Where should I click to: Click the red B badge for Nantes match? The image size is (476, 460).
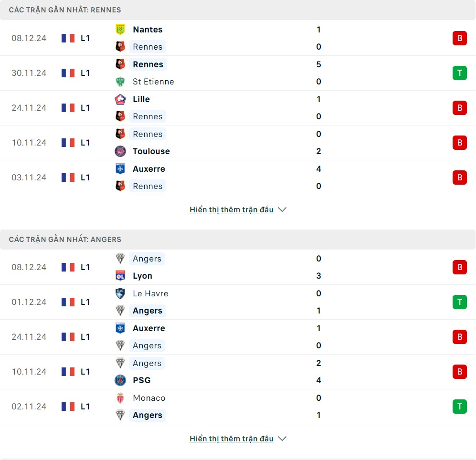click(x=459, y=38)
